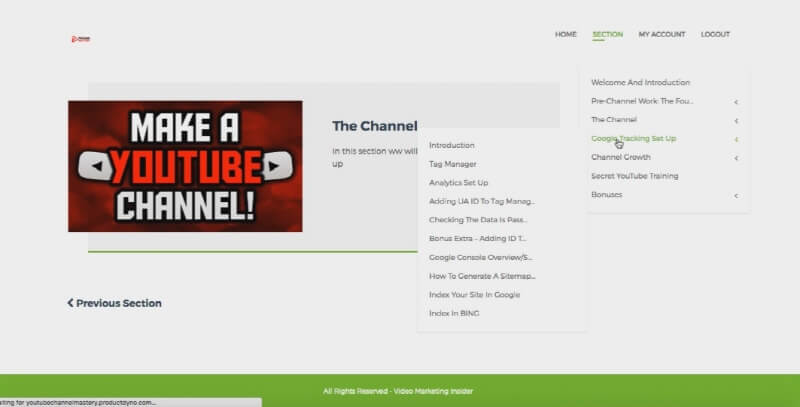
Task: Collapse Google Tracking Set Up submenu arrow
Action: tap(736, 139)
